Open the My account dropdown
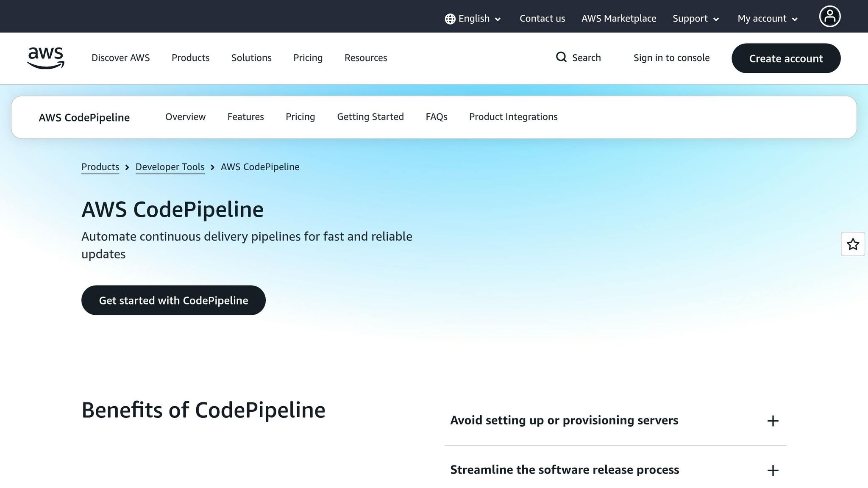 tap(765, 19)
